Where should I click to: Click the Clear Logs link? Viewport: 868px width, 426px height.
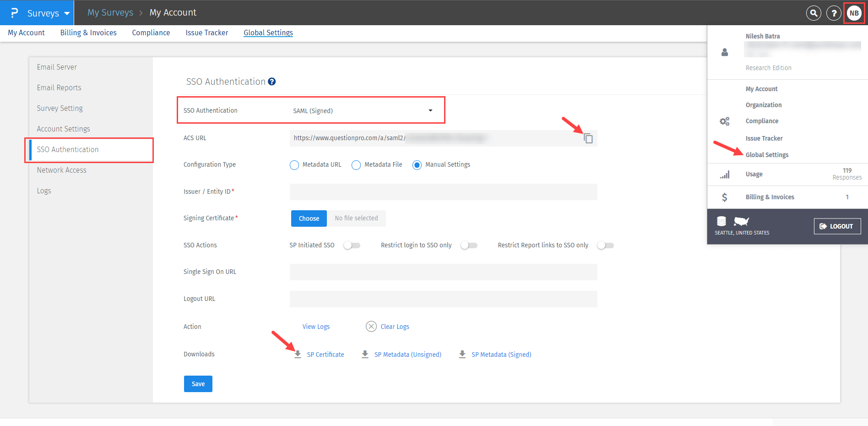click(x=395, y=327)
